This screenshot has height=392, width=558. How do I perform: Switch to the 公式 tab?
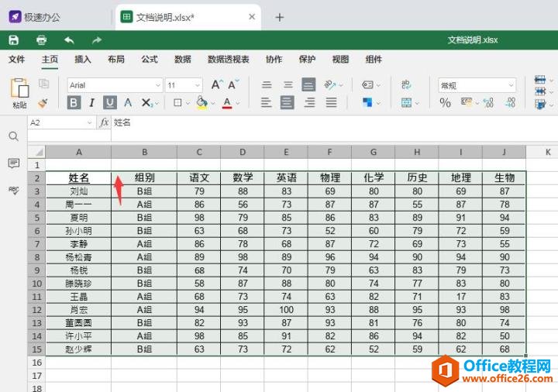(150, 60)
